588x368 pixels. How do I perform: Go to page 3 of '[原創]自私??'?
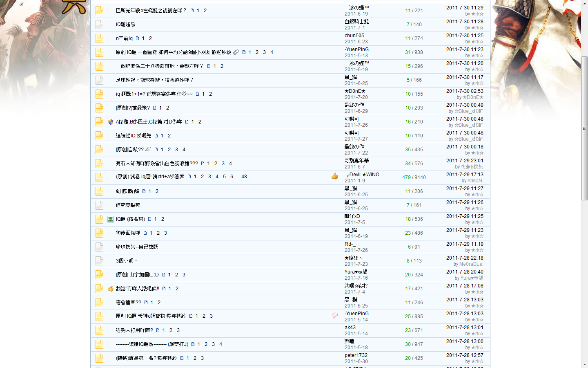pos(176,150)
